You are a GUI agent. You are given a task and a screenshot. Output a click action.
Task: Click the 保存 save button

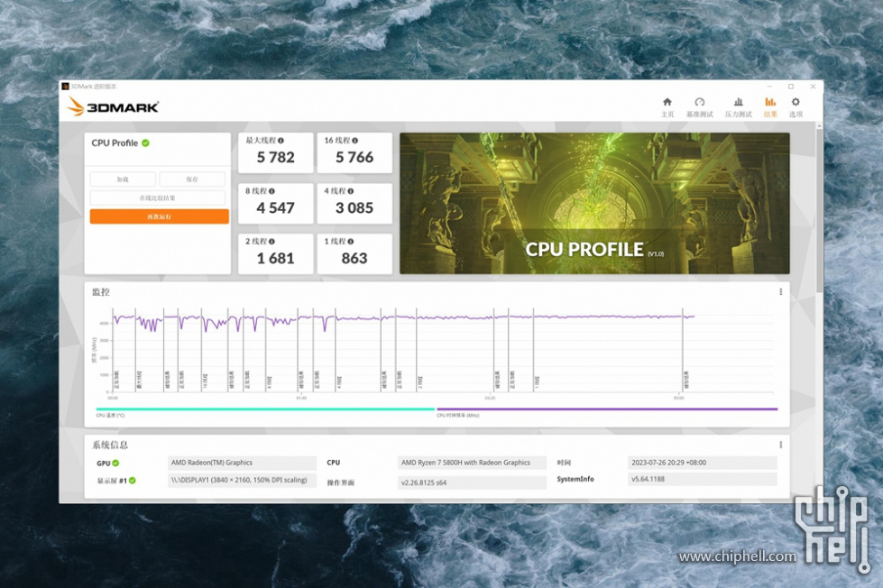192,179
